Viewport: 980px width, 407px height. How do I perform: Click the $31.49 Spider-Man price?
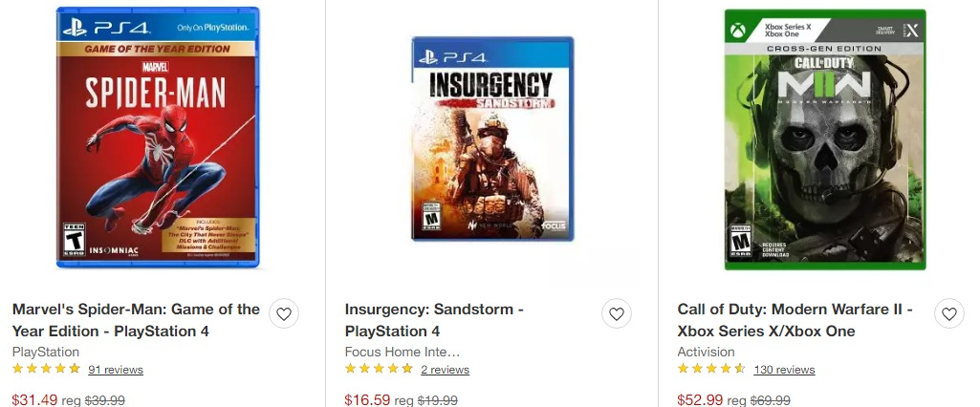point(33,400)
